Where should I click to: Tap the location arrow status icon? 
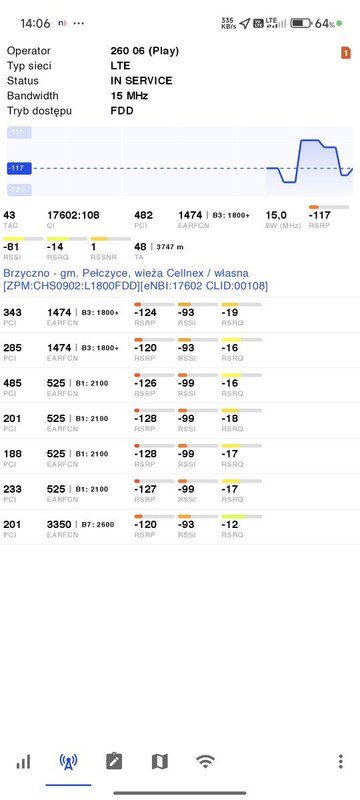click(245, 23)
